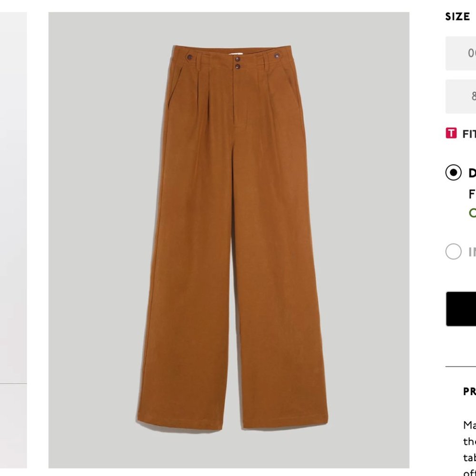Click the shipping details text under Delivery
Screen dimensions: 476x476
pyautogui.click(x=470, y=194)
